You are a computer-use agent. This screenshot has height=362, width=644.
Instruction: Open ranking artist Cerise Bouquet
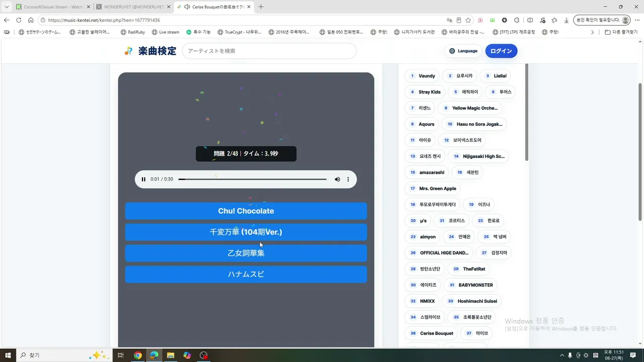[x=431, y=333]
